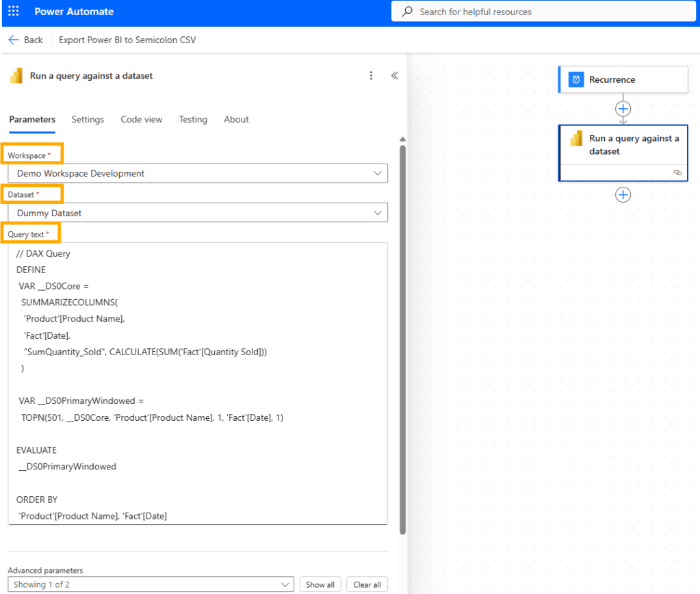Switch to the Code view tab
700x594 pixels.
pyautogui.click(x=141, y=119)
